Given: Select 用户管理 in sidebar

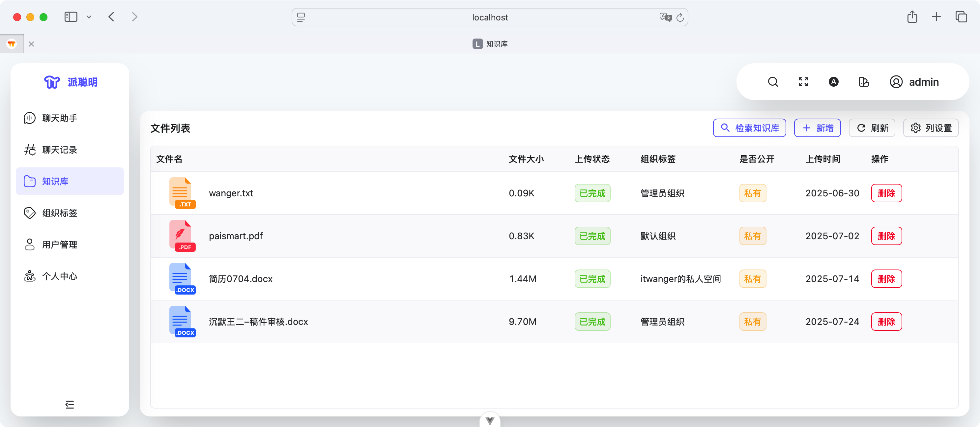Looking at the screenshot, I should click(59, 244).
